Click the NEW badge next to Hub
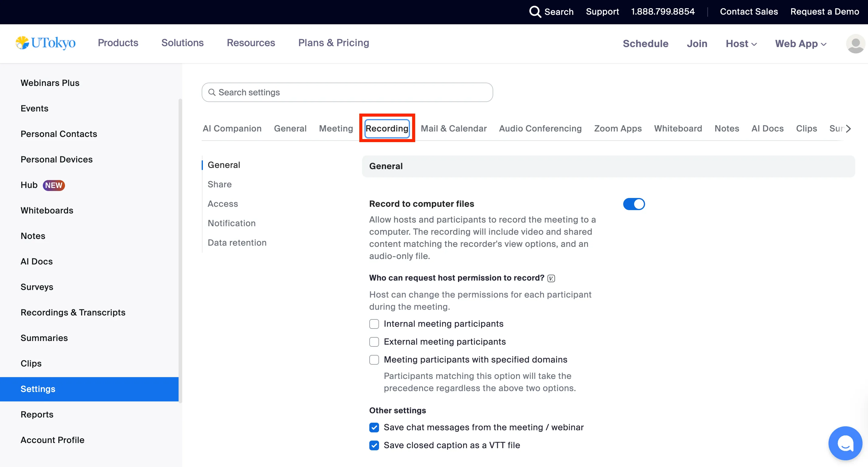This screenshot has height=467, width=868. 53,185
